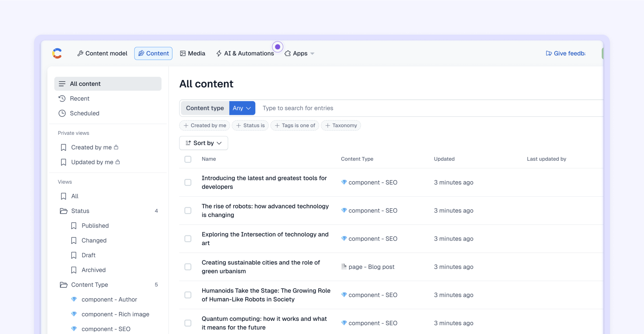Switch to the Content tab
This screenshot has height=334, width=644.
coord(153,53)
